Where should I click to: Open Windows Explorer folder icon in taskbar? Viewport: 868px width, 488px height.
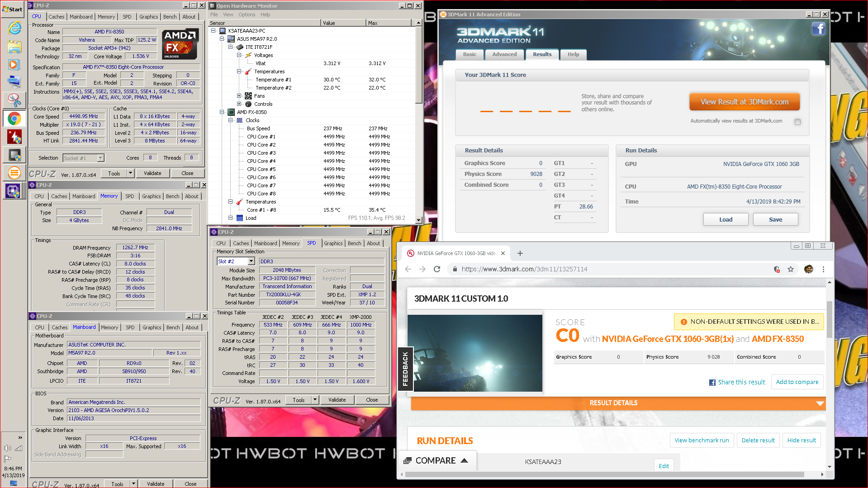click(x=14, y=47)
